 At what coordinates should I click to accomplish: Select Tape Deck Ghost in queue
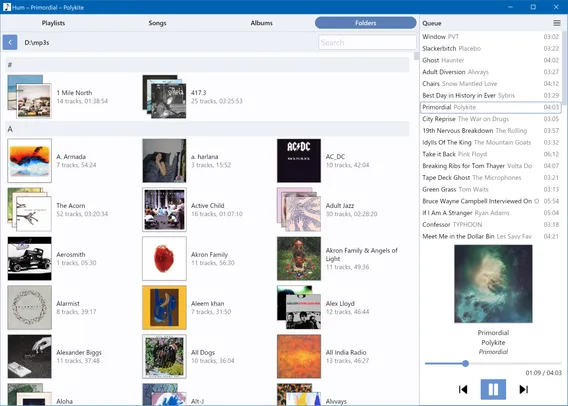490,177
